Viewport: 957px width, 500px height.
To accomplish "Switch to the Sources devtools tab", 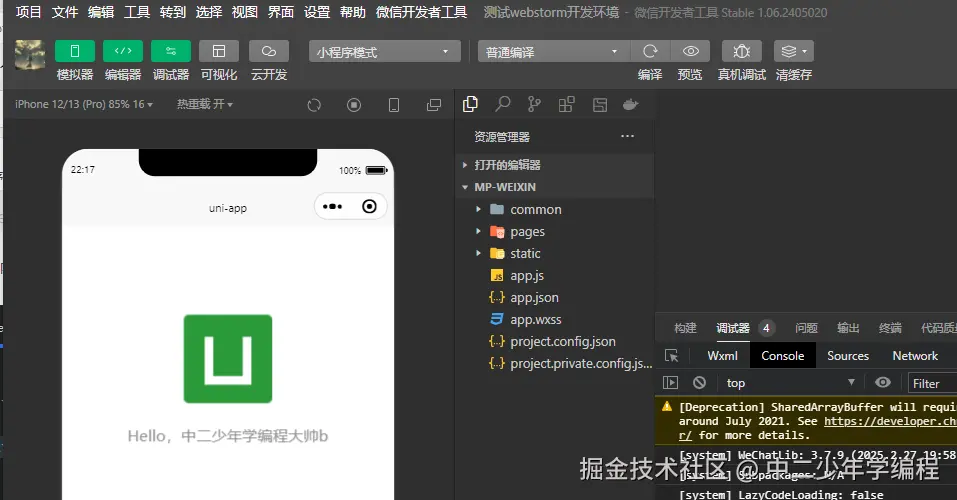I will (x=848, y=356).
